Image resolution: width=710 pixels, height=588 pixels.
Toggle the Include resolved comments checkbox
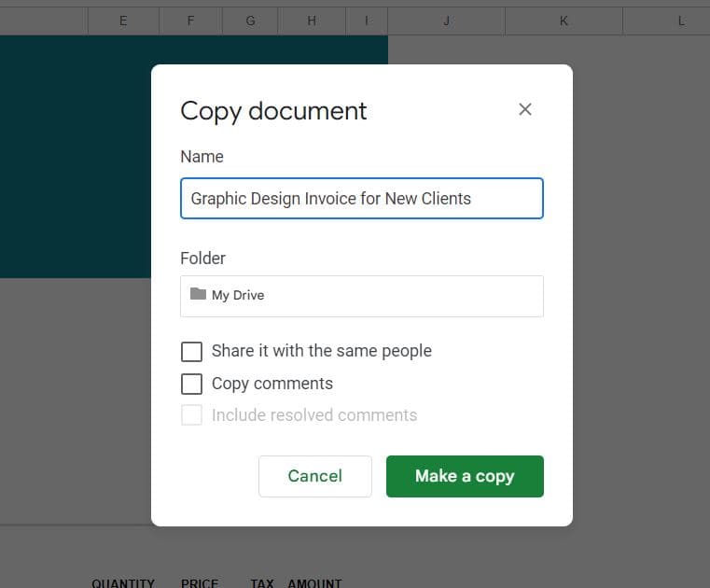point(191,415)
